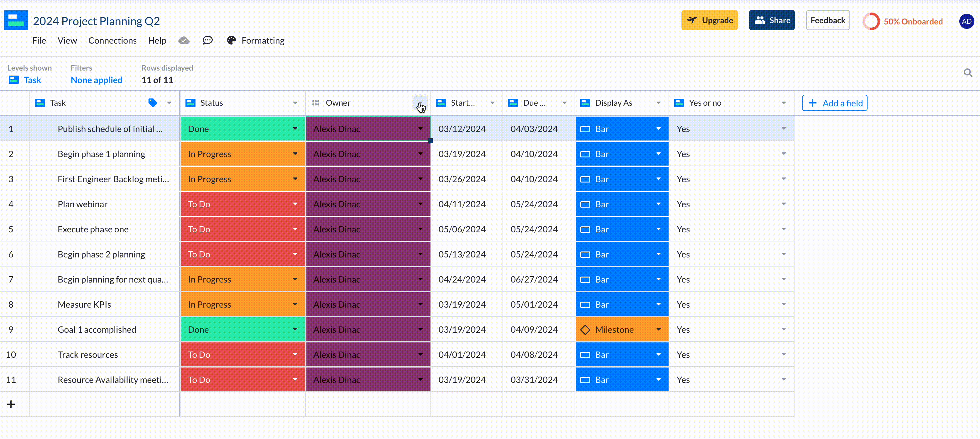Screen dimensions: 980x439
Task: Open the AD user avatar
Action: tap(966, 21)
